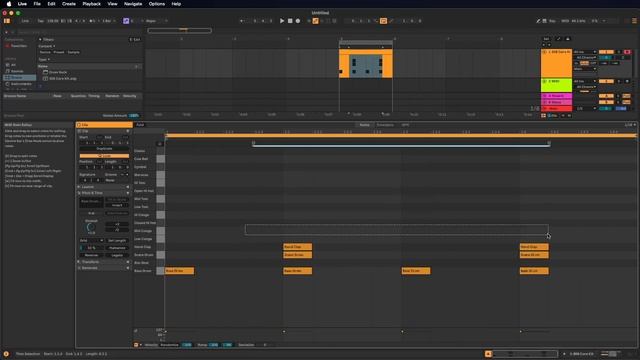The width and height of the screenshot is (640, 360).
Task: Click the previous locator arrow
Action: (543, 45)
